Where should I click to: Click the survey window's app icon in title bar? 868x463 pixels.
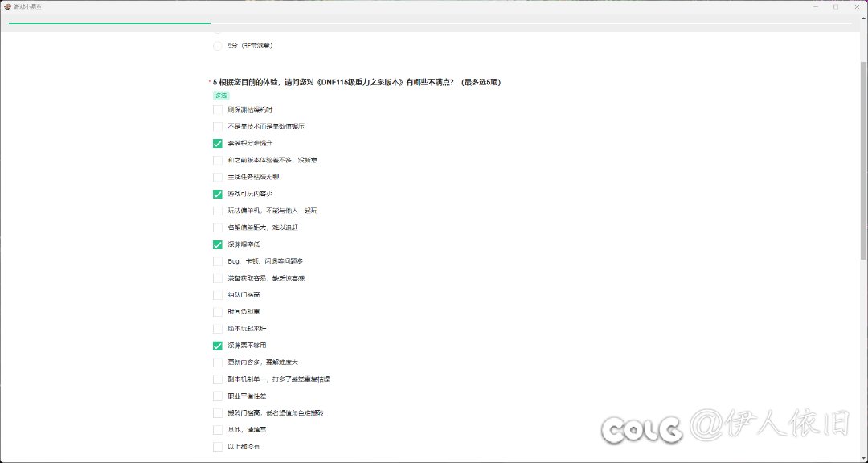coord(7,6)
